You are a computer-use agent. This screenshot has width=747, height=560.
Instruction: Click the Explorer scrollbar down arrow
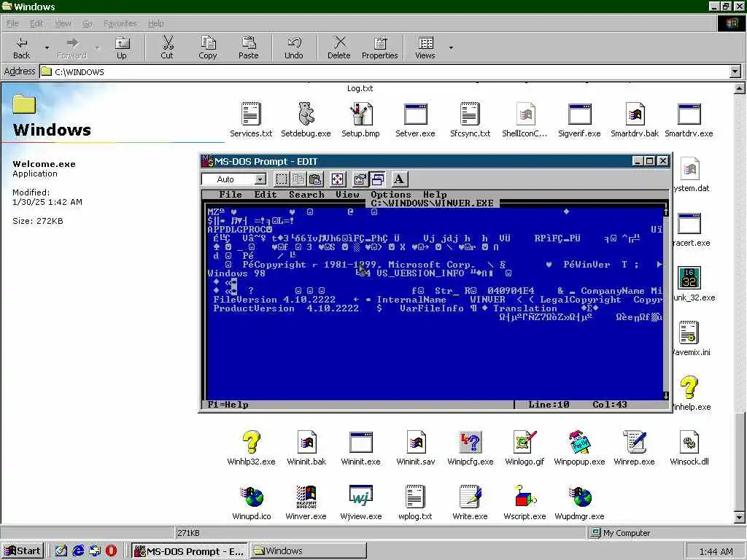[740, 518]
